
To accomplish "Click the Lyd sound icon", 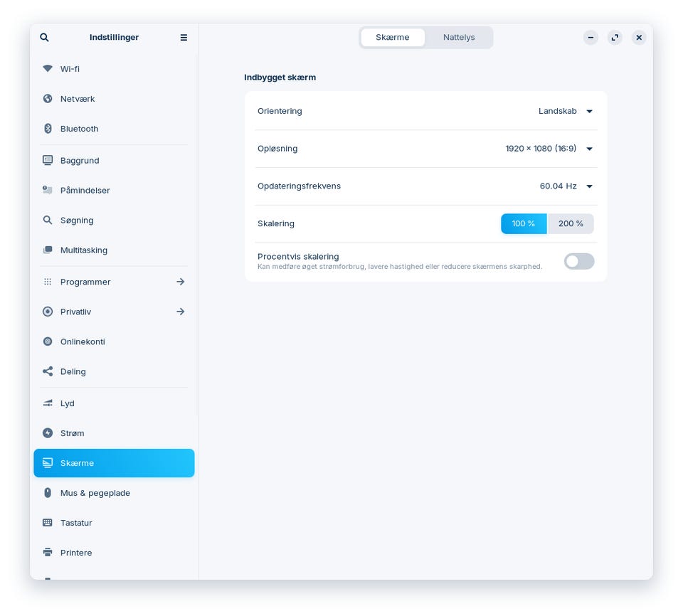I will (48, 403).
